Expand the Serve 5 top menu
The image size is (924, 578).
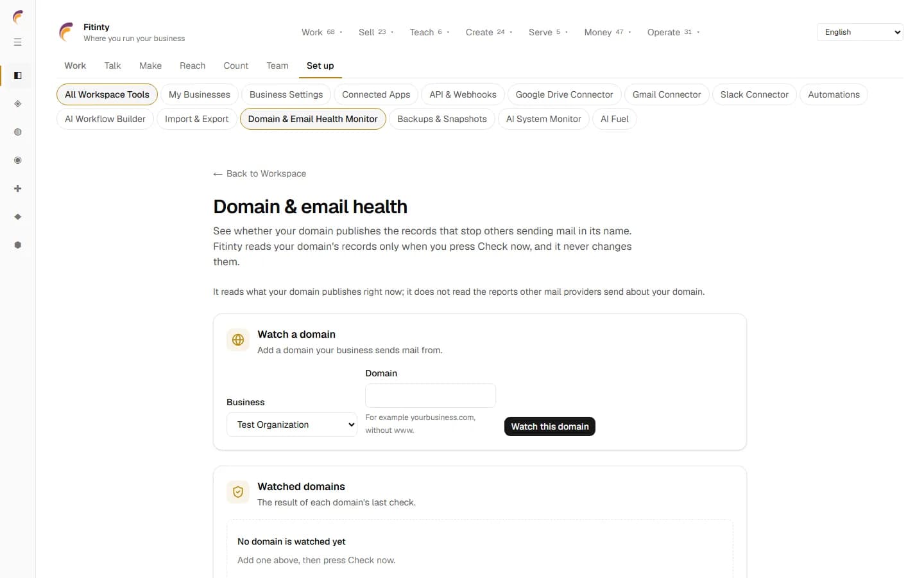click(548, 32)
